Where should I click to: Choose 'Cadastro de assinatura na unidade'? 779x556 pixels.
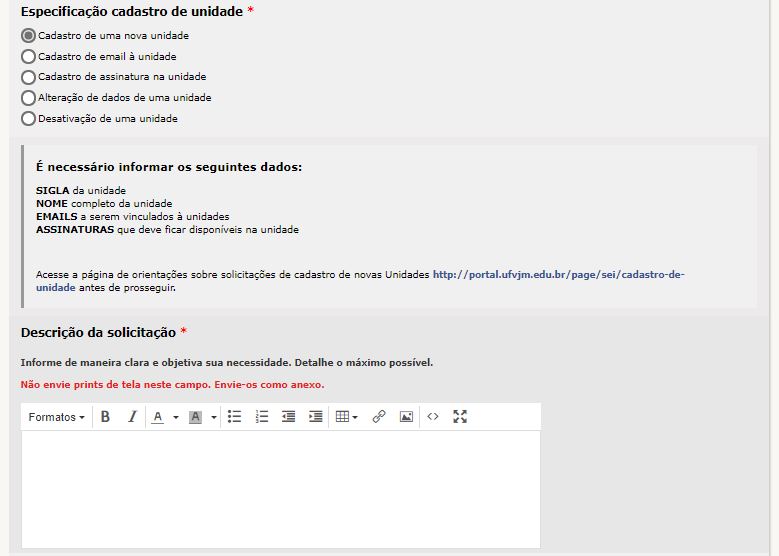click(x=28, y=77)
